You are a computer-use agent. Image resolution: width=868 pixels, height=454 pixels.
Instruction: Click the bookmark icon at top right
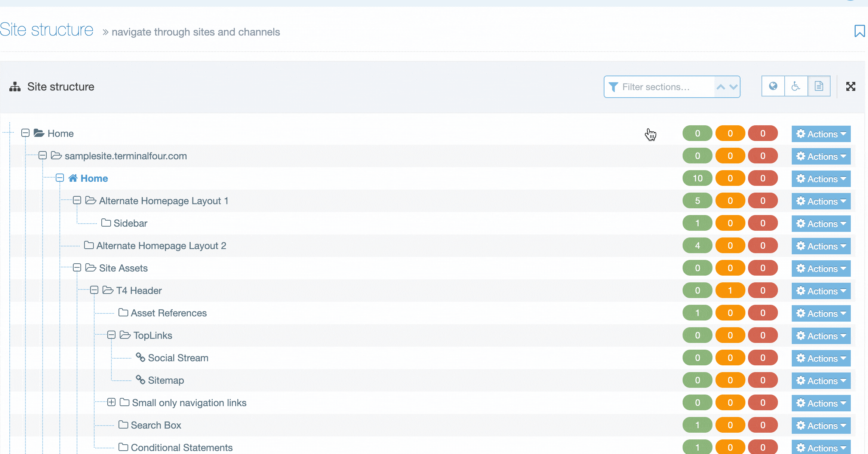tap(859, 31)
